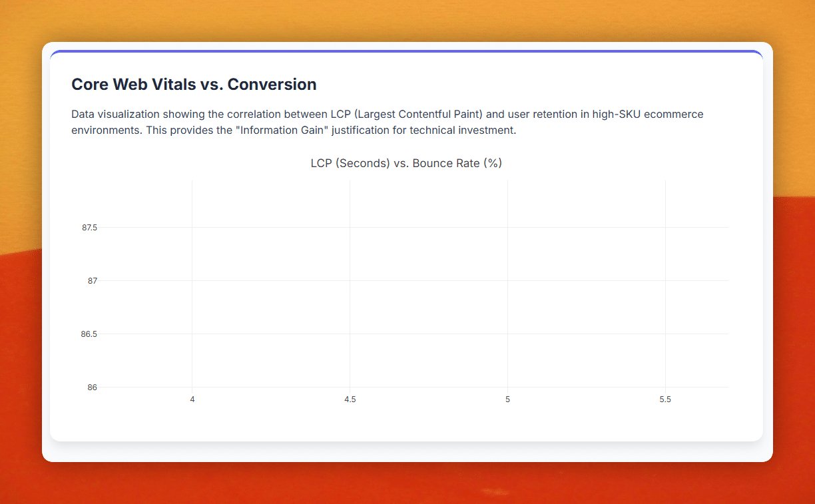The width and height of the screenshot is (815, 504).
Task: Select the 4.5 x-axis tick label
Action: 350,399
